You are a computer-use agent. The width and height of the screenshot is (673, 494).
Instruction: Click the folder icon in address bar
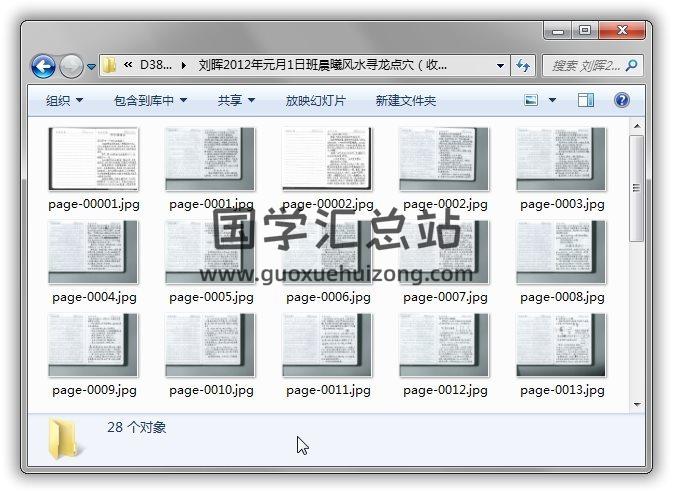109,66
